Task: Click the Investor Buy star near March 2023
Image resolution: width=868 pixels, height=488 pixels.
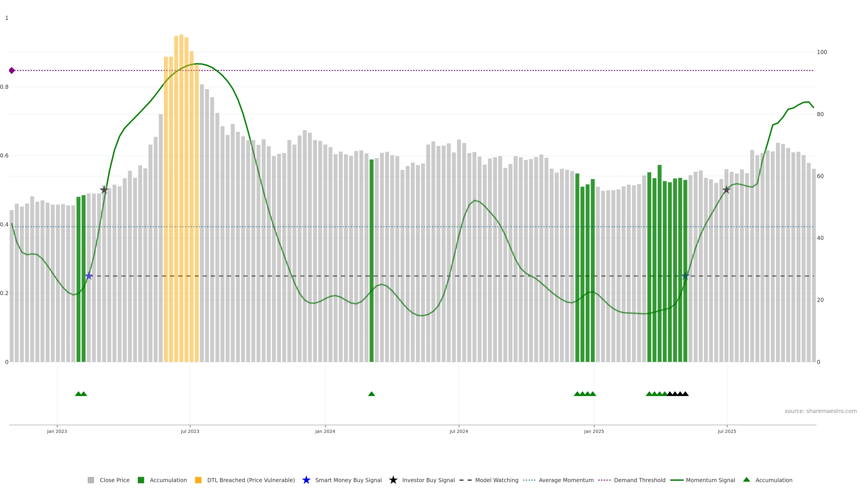Action: coord(104,190)
